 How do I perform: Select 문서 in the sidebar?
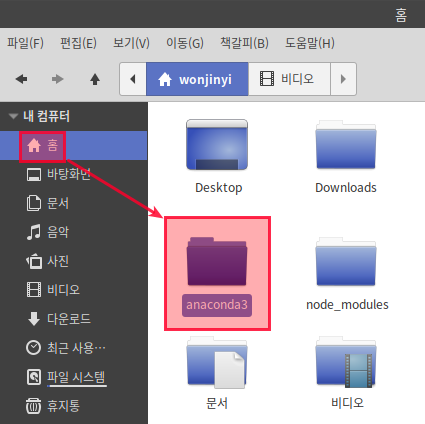[x=73, y=203]
